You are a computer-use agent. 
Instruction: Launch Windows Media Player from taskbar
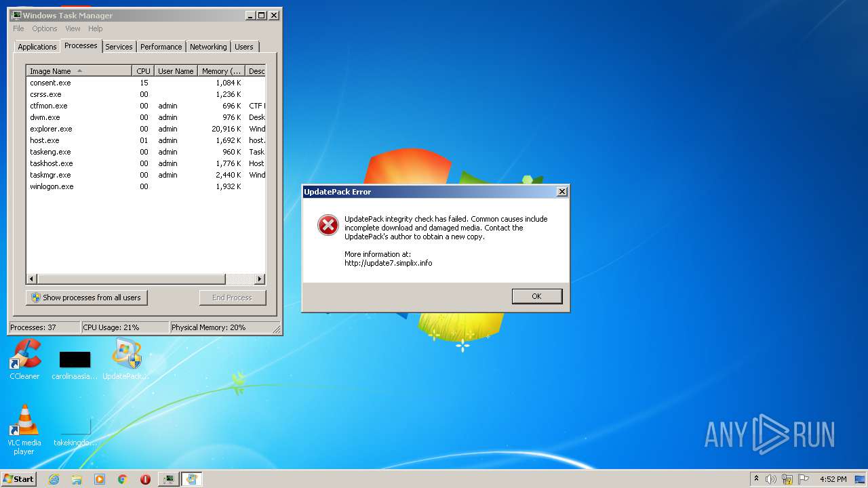[100, 479]
